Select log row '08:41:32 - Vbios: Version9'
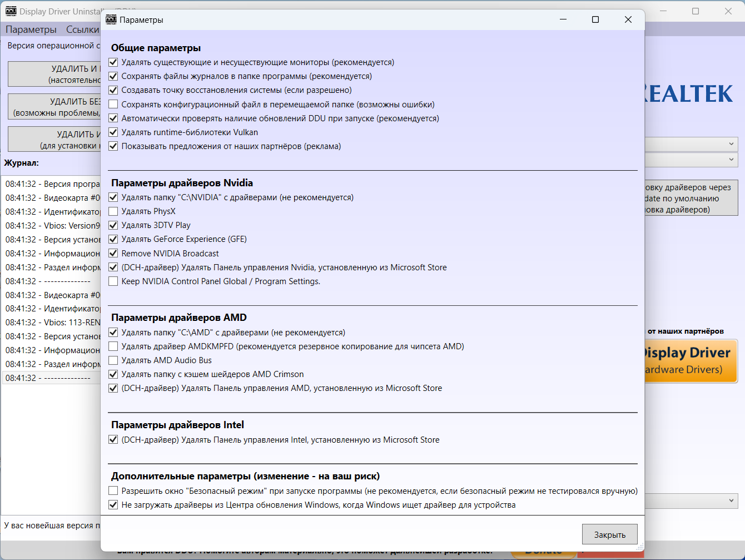Image resolution: width=745 pixels, height=560 pixels. [x=51, y=226]
